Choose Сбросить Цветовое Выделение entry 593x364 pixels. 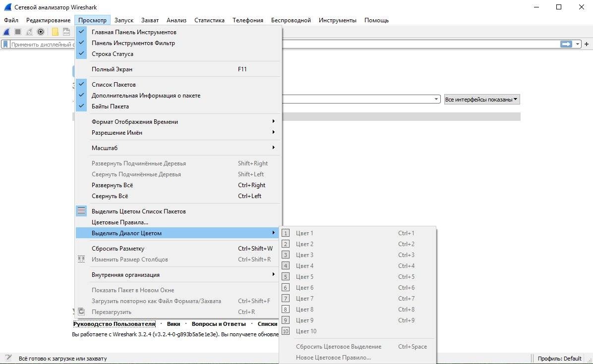(x=357, y=347)
